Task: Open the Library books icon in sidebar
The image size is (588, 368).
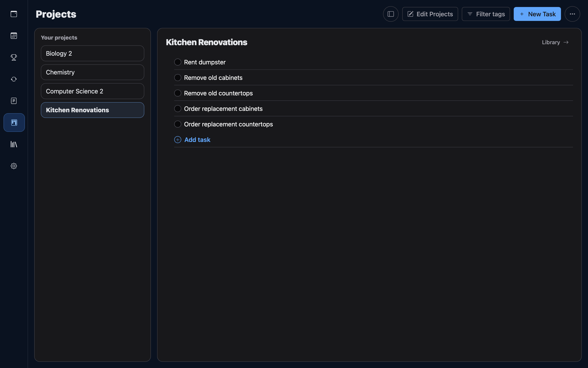Action: click(14, 144)
